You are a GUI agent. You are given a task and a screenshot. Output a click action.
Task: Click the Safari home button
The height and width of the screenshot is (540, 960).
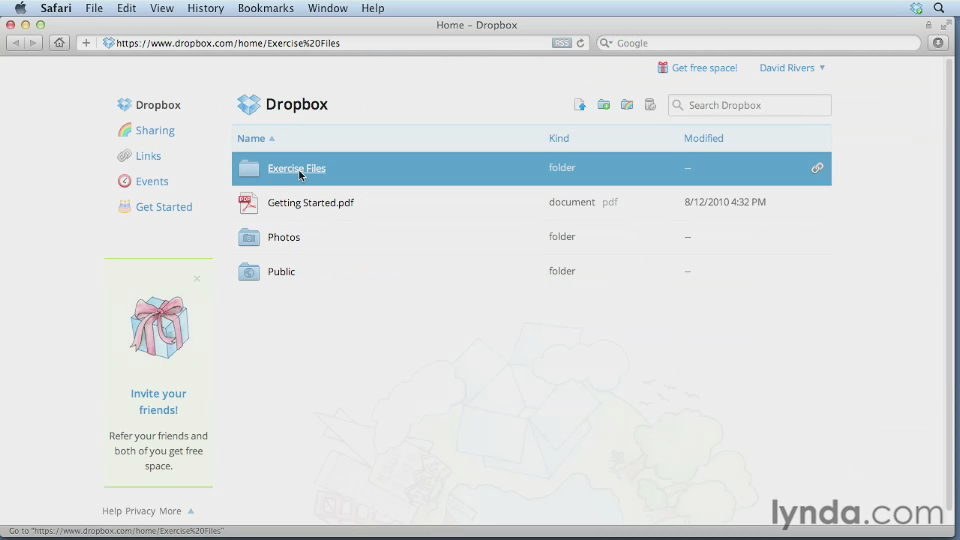(x=59, y=43)
